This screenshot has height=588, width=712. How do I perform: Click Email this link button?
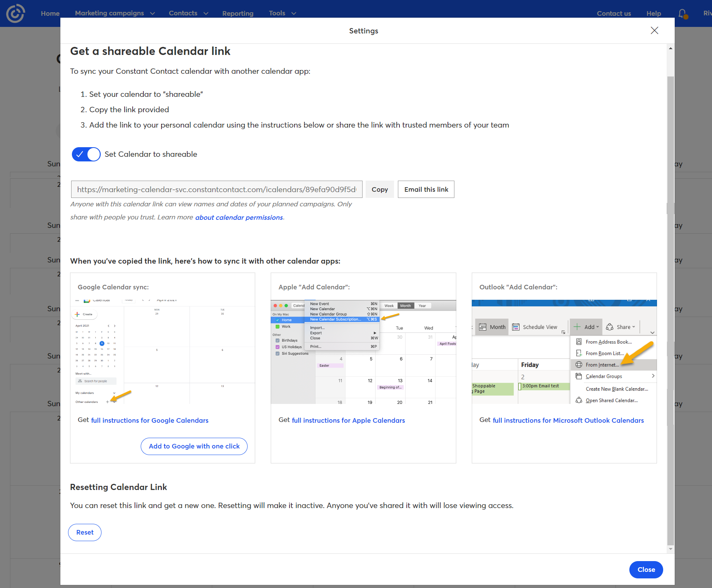[426, 189]
